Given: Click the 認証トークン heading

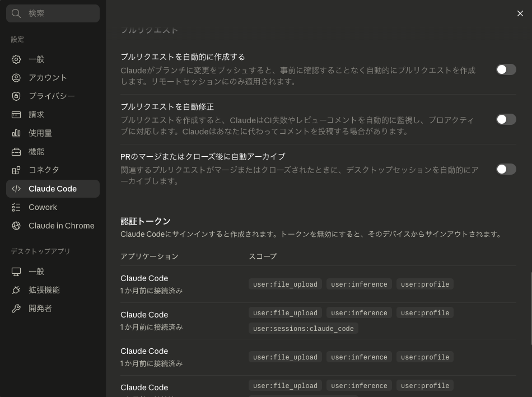Looking at the screenshot, I should pyautogui.click(x=145, y=221).
